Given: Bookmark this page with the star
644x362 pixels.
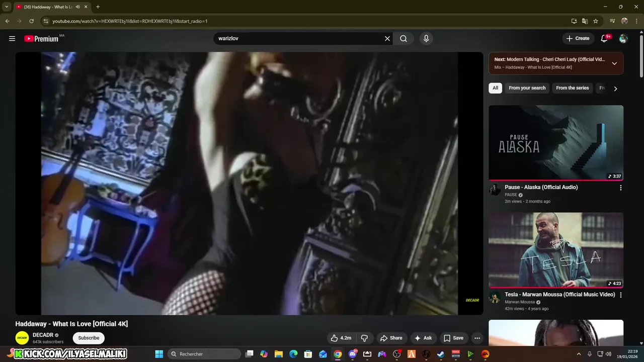Looking at the screenshot, I should click(x=596, y=21).
